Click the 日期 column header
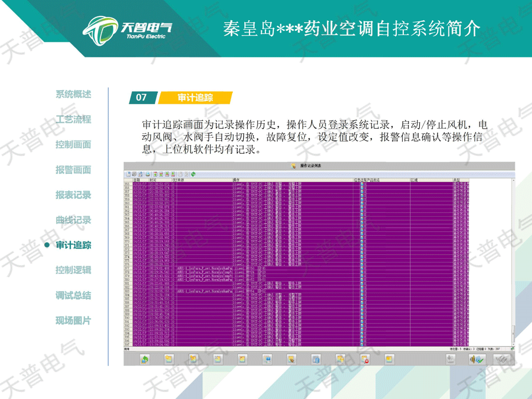 point(141,180)
